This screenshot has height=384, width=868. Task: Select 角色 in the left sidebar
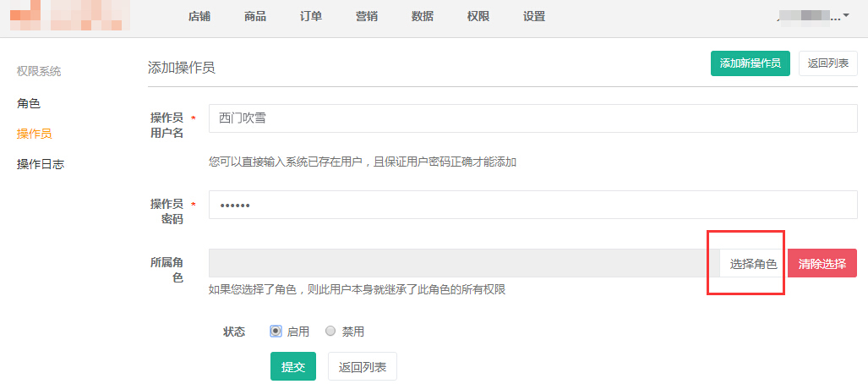click(x=29, y=103)
